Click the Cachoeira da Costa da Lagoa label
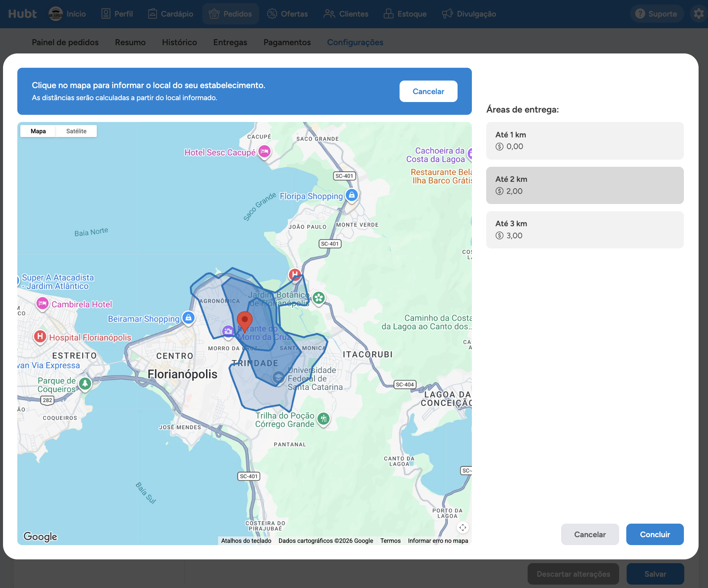 pyautogui.click(x=435, y=155)
